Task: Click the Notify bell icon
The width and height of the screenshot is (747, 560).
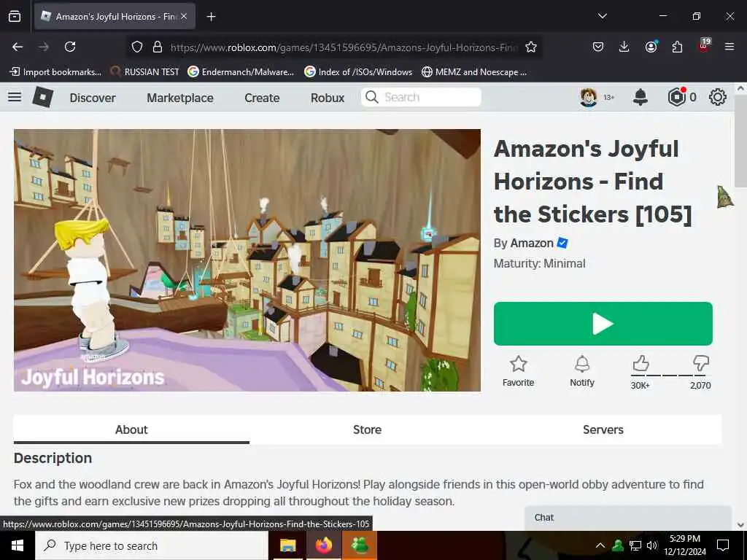Action: point(582,365)
